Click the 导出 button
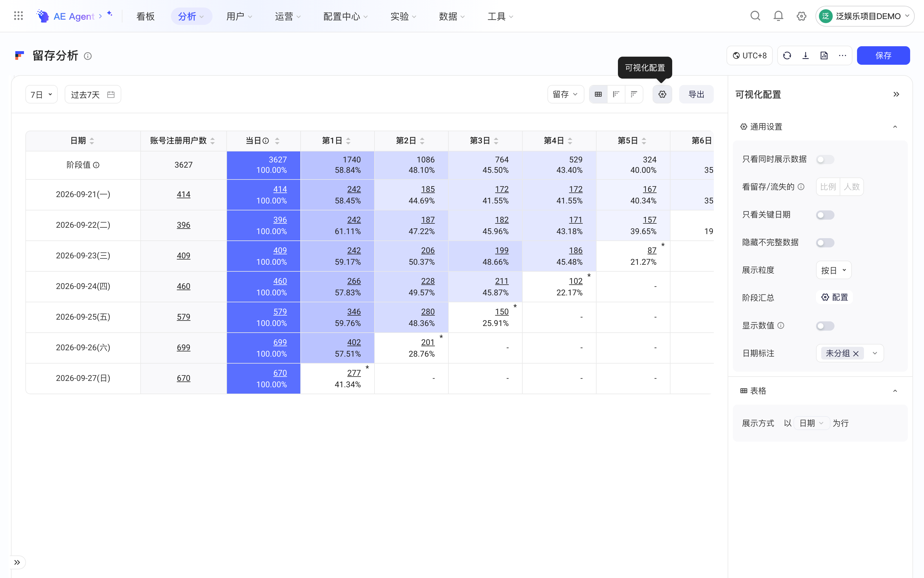The width and height of the screenshot is (924, 578). (696, 95)
